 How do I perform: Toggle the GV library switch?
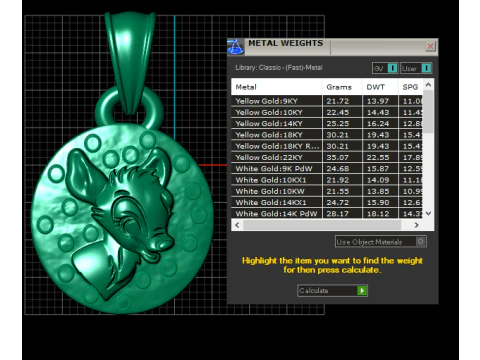pos(385,68)
